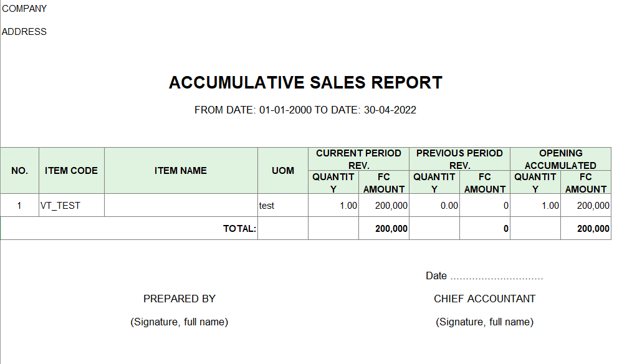Click the UOM cell containing test
The width and height of the screenshot is (632, 364).
coord(283,206)
